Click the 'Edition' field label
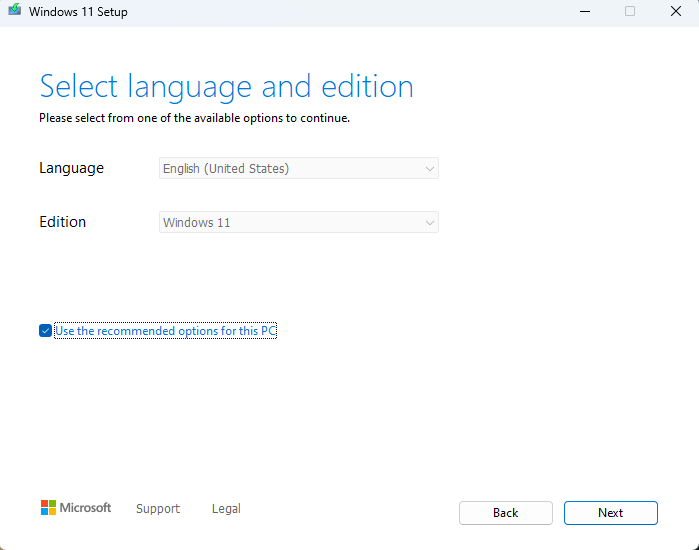 pos(62,222)
